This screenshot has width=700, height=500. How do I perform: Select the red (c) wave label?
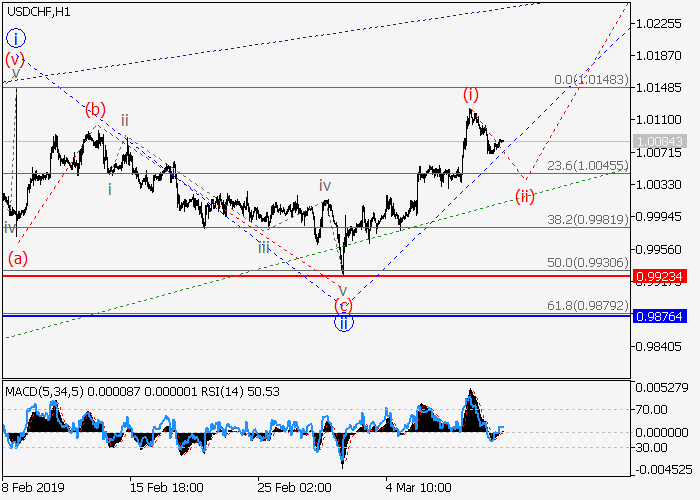tap(343, 304)
